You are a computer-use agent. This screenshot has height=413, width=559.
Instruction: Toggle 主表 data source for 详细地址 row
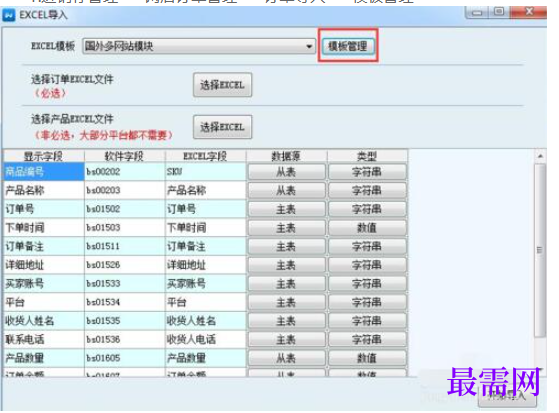point(287,265)
